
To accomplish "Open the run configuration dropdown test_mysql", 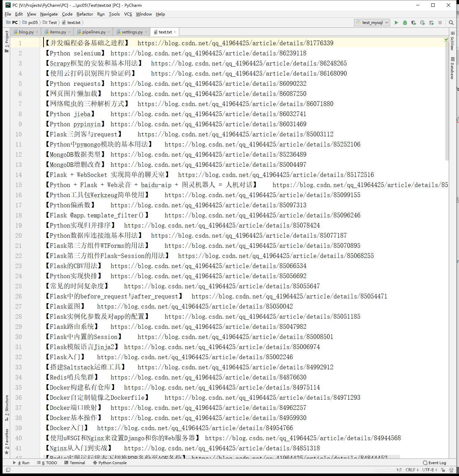I will coord(372,23).
